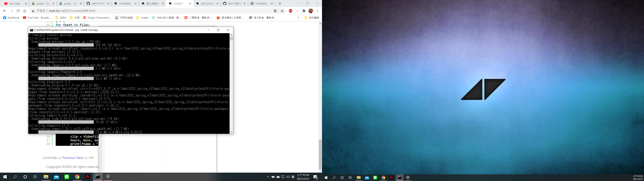
Task: Open the Chrome three-dot menu
Action: 317,11
